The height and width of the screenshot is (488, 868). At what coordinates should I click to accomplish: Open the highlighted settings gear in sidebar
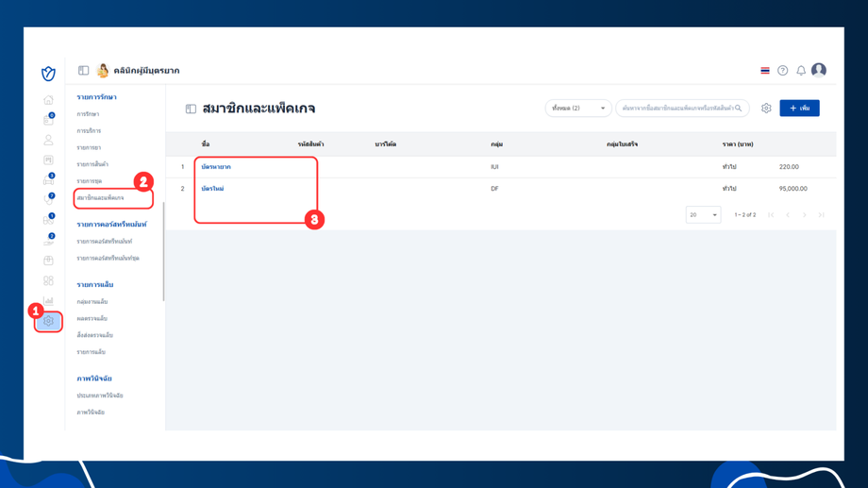click(x=48, y=321)
